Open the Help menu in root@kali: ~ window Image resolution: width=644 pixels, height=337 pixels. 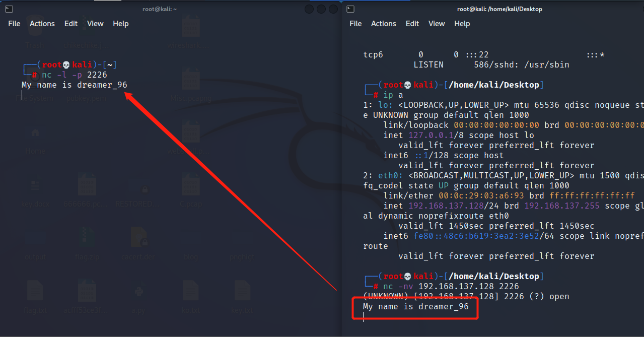click(121, 24)
